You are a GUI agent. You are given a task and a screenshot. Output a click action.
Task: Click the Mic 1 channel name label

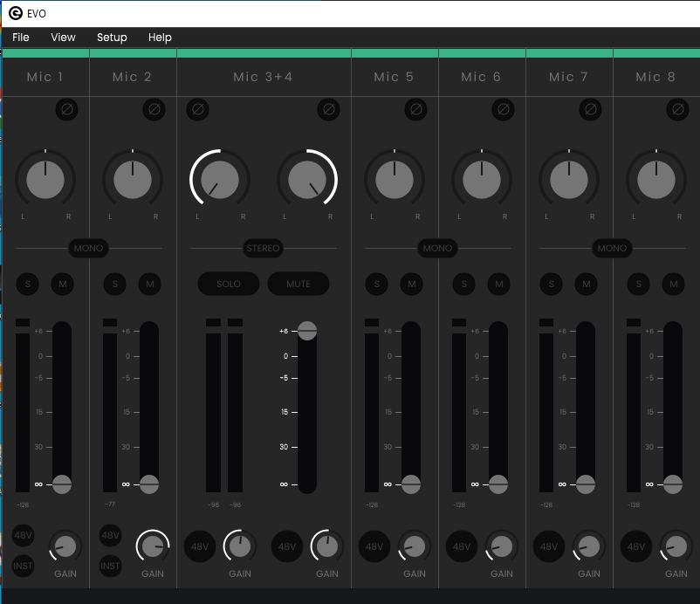pos(45,77)
